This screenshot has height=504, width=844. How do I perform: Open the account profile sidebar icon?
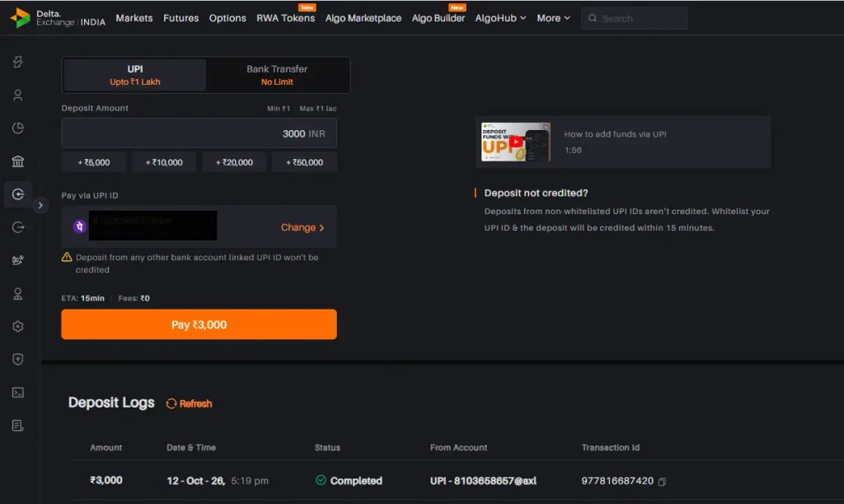pyautogui.click(x=18, y=96)
